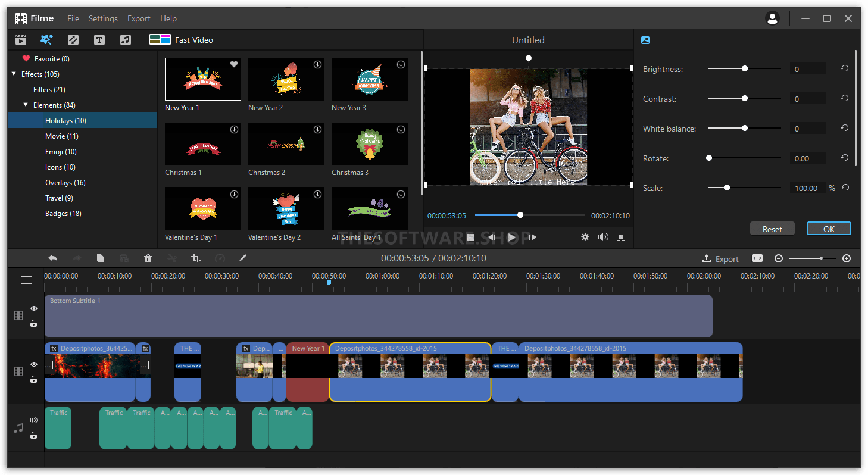
Task: Open the Media library panel
Action: 21,39
